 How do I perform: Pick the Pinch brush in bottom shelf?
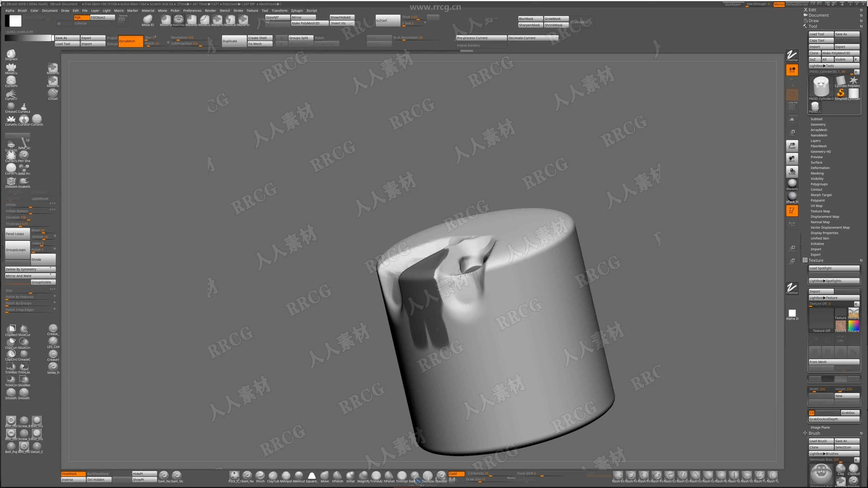pyautogui.click(x=260, y=475)
